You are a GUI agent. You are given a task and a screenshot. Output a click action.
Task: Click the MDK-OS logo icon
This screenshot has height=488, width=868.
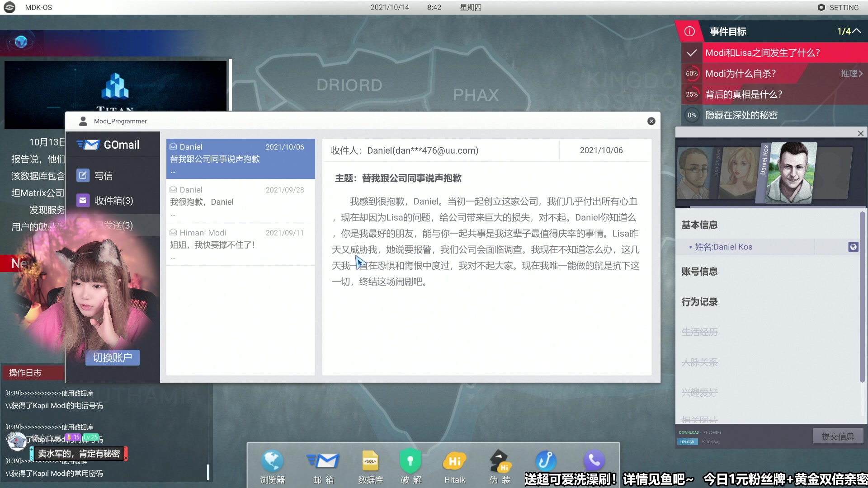[x=9, y=7]
